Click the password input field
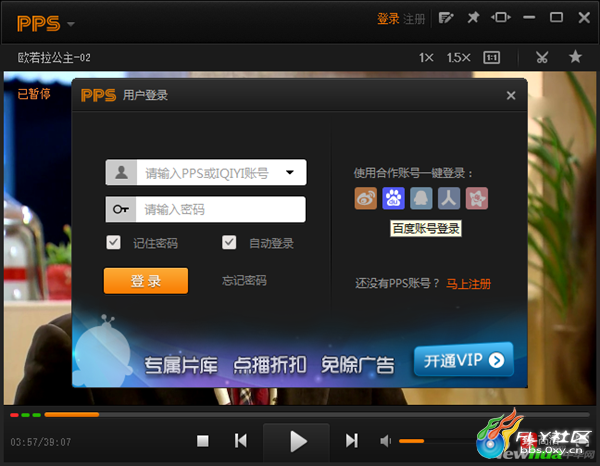 click(x=205, y=209)
